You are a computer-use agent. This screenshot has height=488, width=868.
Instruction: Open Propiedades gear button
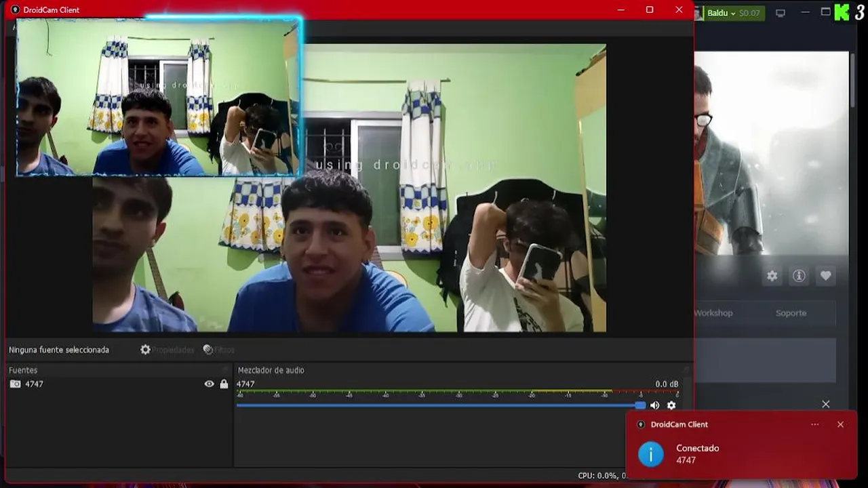tap(167, 350)
